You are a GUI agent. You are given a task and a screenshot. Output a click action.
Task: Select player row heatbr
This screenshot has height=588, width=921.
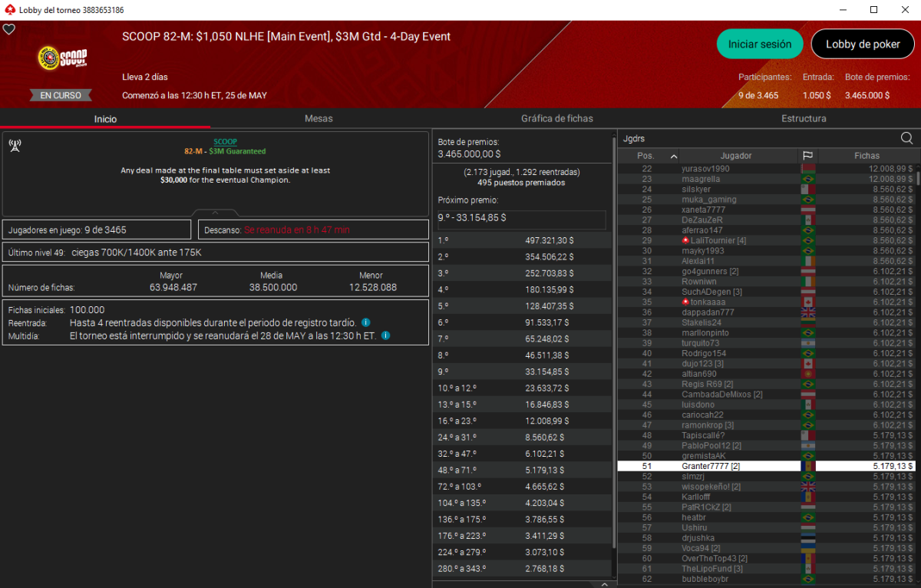pyautogui.click(x=767, y=517)
